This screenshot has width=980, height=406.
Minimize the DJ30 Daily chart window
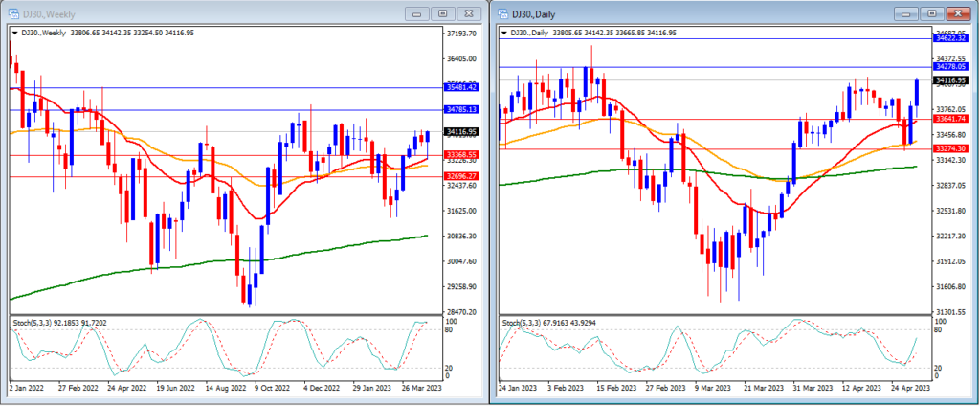pos(906,13)
